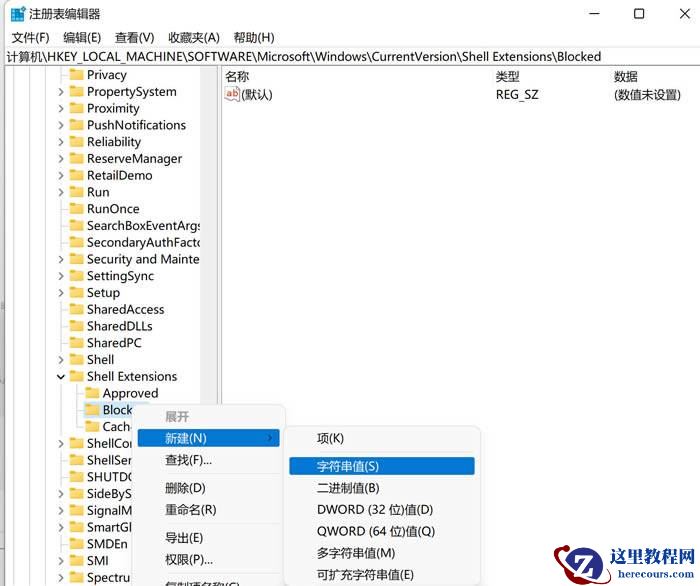Screen dimensions: 700x586
Task: Expand the Setup key
Action: (x=61, y=293)
